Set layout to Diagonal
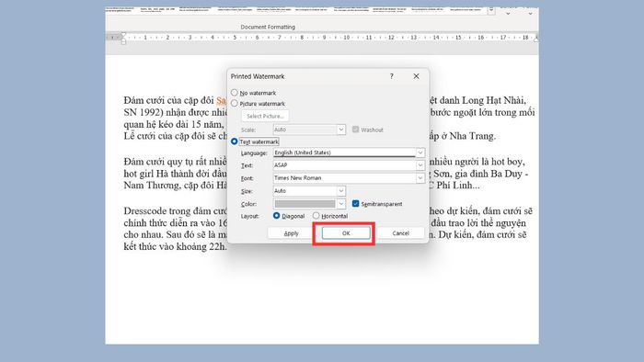 (276, 216)
